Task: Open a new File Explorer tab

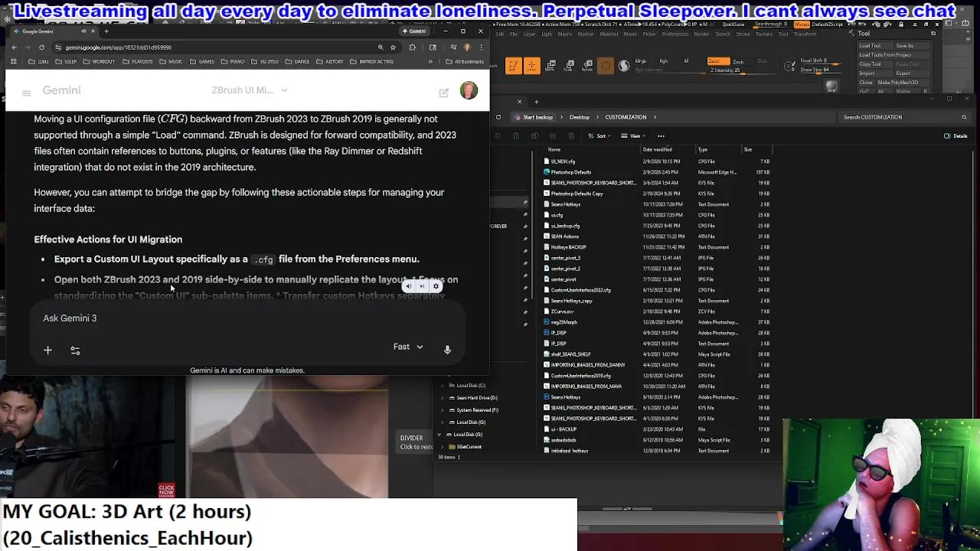Action: pyautogui.click(x=536, y=101)
